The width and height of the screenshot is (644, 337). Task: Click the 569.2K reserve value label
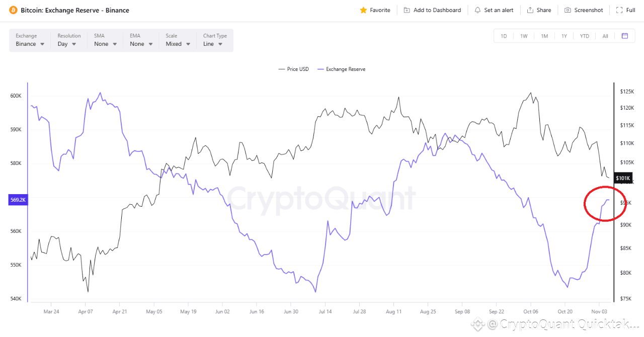pyautogui.click(x=18, y=200)
